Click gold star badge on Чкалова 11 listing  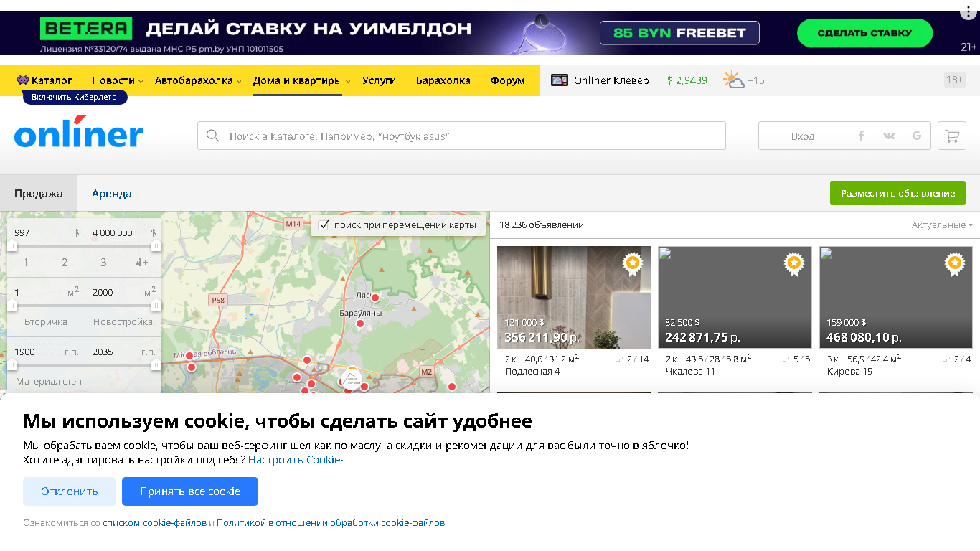pyautogui.click(x=793, y=264)
